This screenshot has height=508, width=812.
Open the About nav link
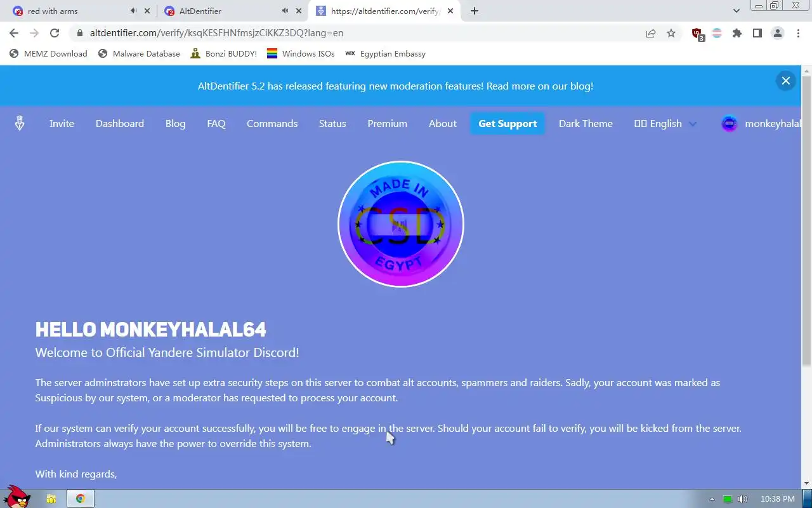[x=442, y=124]
